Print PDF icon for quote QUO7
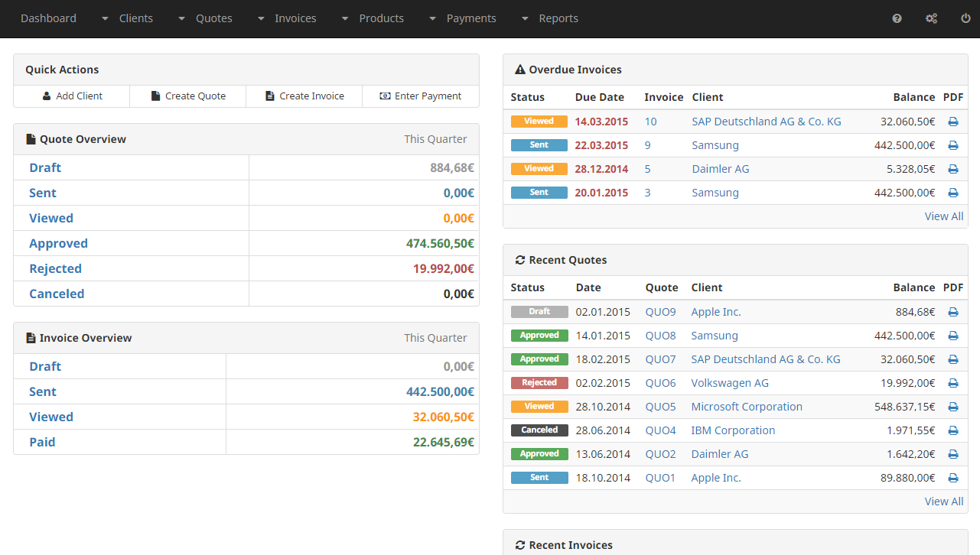This screenshot has height=555, width=980. 953,359
